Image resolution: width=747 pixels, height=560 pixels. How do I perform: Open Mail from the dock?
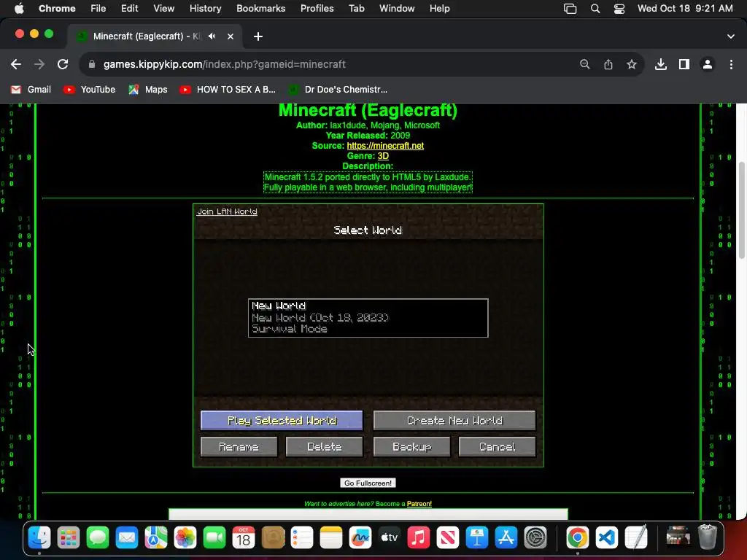point(127,538)
